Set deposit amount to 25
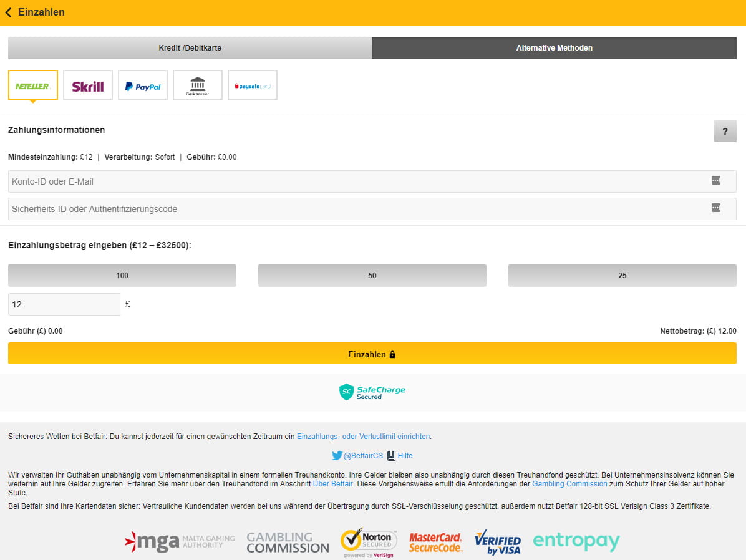Image resolution: width=746 pixels, height=560 pixels. coord(622,276)
